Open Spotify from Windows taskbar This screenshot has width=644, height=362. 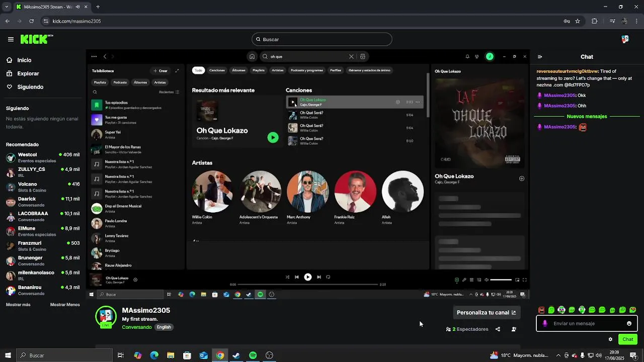pos(253,355)
